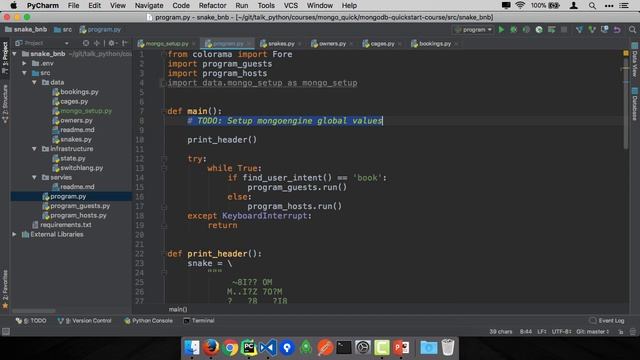Open the Terminal tool window
The width and height of the screenshot is (640, 360).
199,321
